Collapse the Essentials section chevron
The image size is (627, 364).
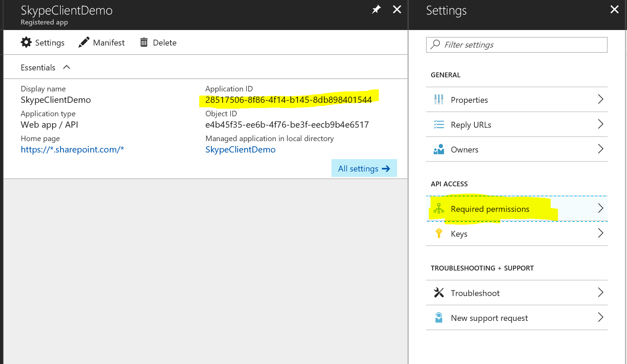67,67
